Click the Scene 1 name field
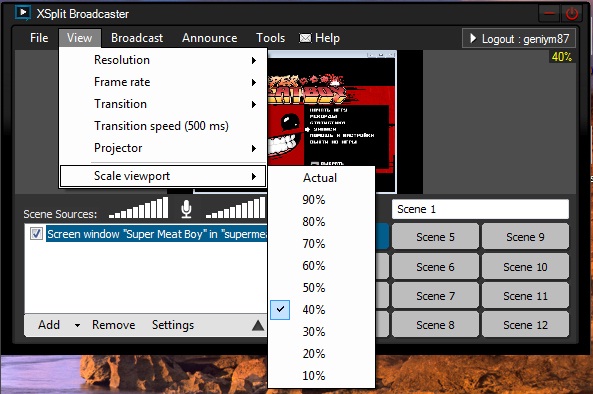 480,209
